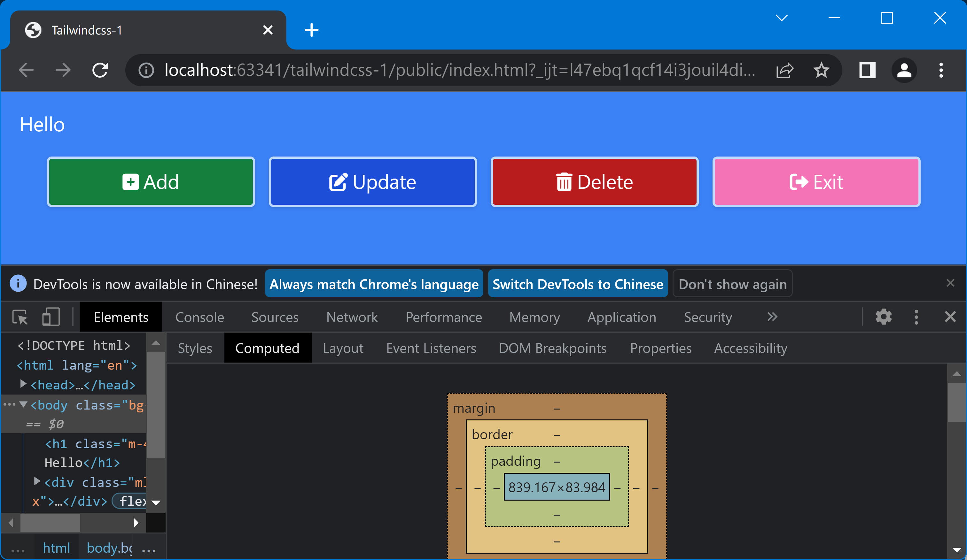Expand the head element node
This screenshot has width=967, height=560.
pyautogui.click(x=23, y=384)
